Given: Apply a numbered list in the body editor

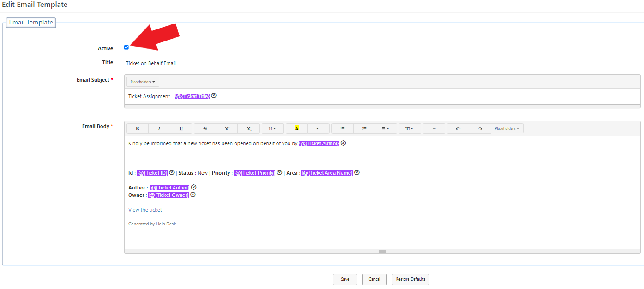Looking at the screenshot, I should [x=364, y=128].
